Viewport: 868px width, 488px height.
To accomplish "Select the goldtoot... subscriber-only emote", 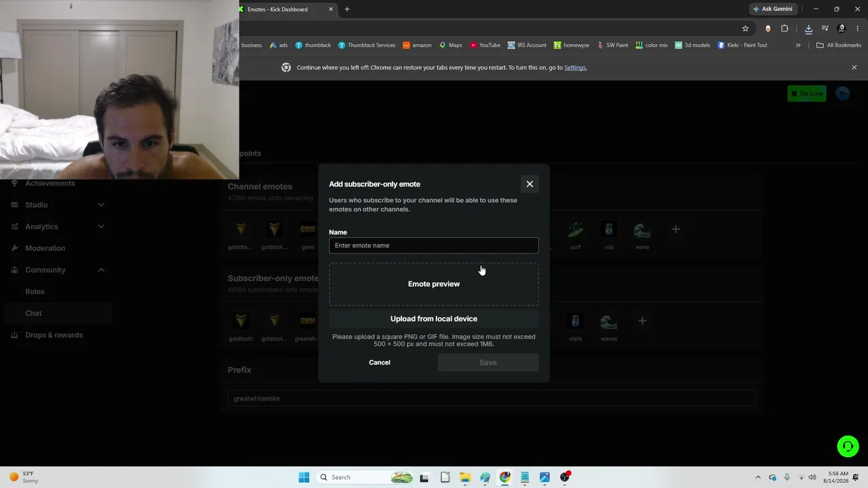I will coord(274,326).
